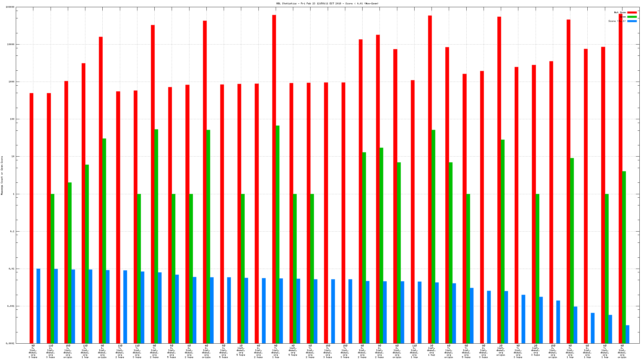
Task: Click the 2@list.dnswl.org origin x-axis label
Action: 501,350
